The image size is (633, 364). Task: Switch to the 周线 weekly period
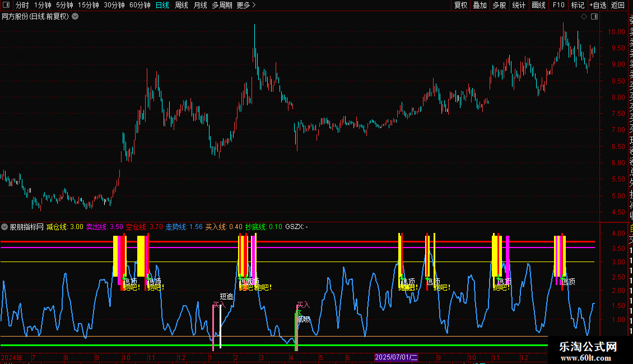[181, 5]
